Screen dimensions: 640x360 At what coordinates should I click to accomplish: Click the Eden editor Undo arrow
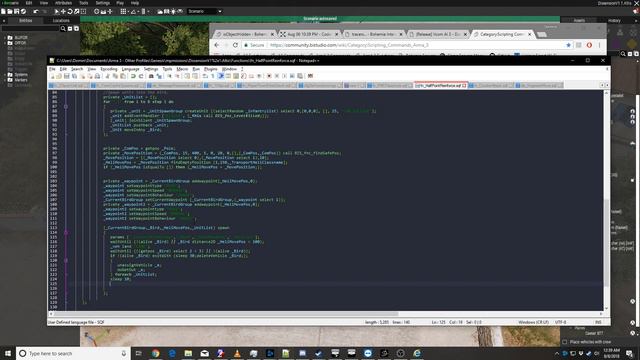point(36,11)
